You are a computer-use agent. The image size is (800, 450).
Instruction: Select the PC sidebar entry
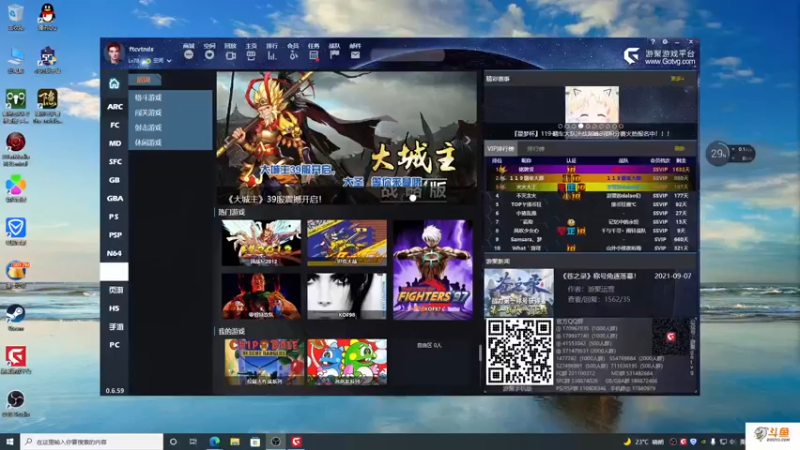(114, 345)
